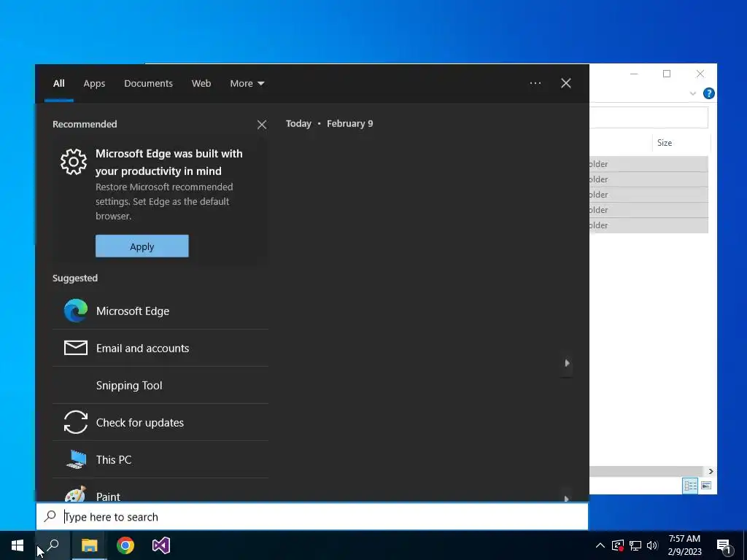The height and width of the screenshot is (560, 747).
Task: Open Snipping Tool suggestion
Action: click(x=160, y=385)
